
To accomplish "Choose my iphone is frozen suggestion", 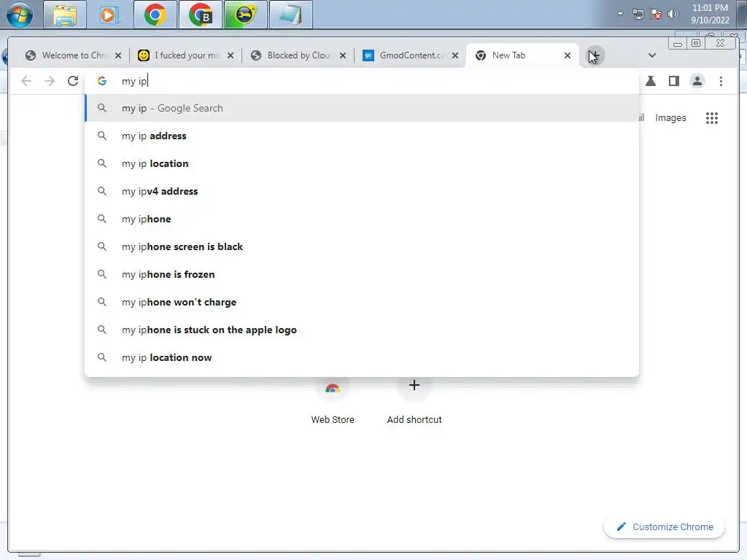I will [362, 274].
